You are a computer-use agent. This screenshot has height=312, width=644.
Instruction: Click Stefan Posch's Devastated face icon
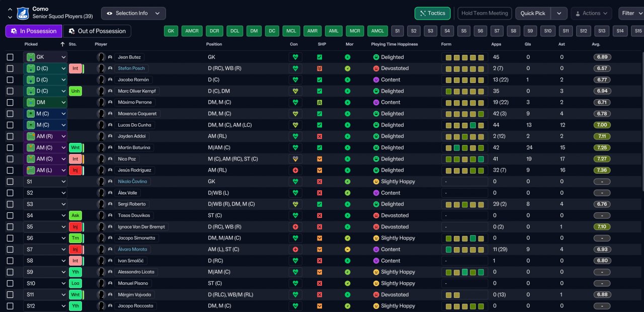(x=376, y=68)
